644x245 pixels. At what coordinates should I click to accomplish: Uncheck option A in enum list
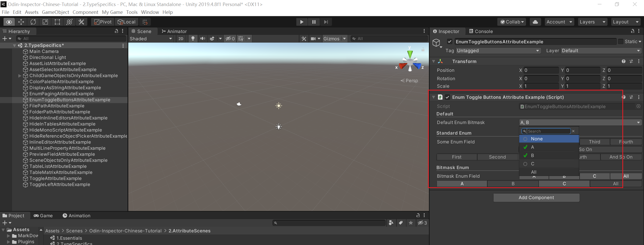pos(549,147)
